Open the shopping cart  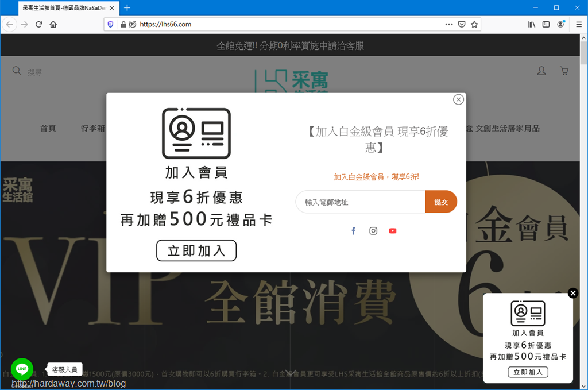[x=564, y=71]
